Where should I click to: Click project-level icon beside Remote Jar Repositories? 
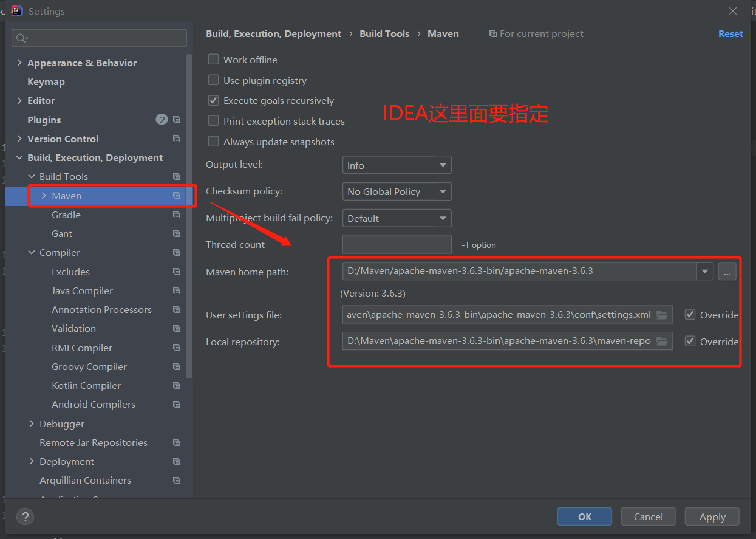[177, 442]
